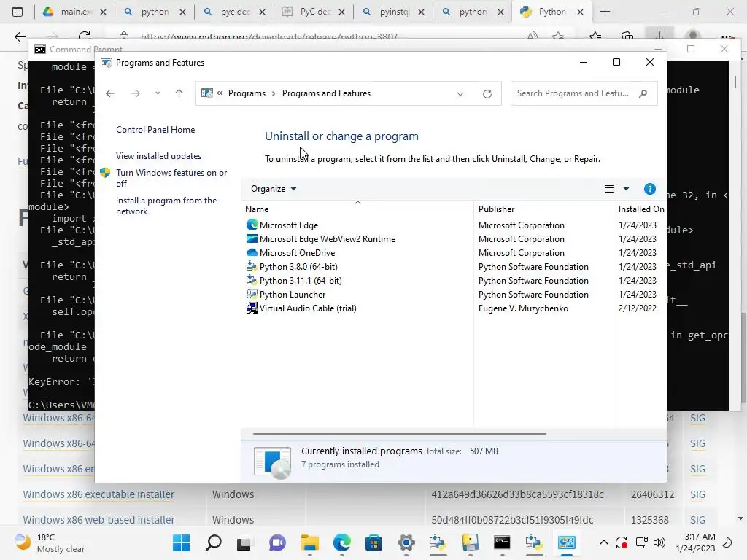Select Microsoft OneDrive entry
The width and height of the screenshot is (747, 560).
pos(298,253)
